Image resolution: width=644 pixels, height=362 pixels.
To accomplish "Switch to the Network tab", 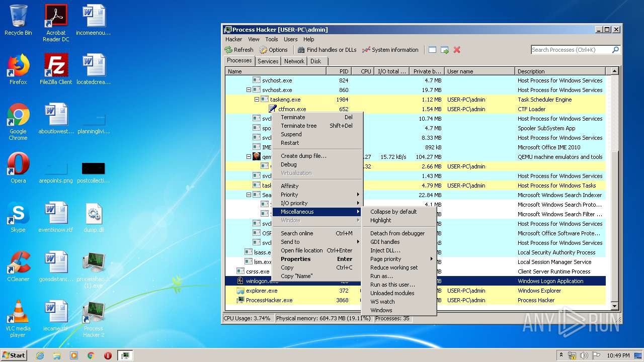I will pyautogui.click(x=294, y=61).
